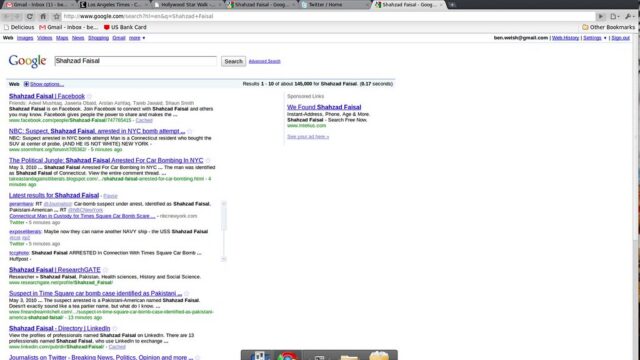Open Shopping in Google top navigation
The width and height of the screenshot is (640, 360).
pyautogui.click(x=98, y=38)
